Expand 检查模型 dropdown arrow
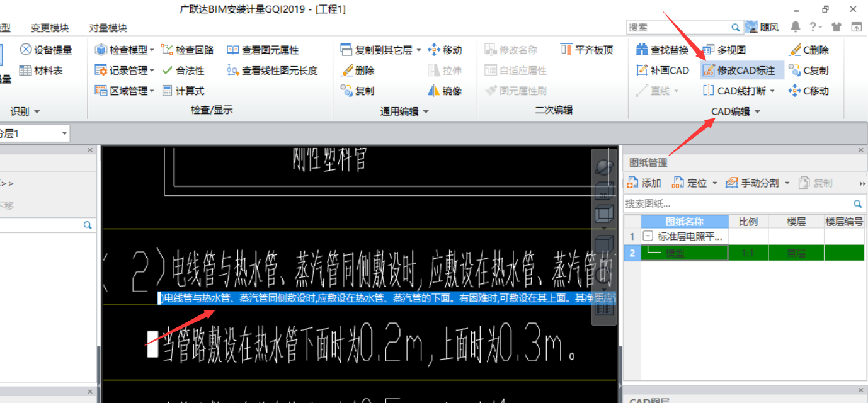The image size is (868, 403). (x=152, y=50)
